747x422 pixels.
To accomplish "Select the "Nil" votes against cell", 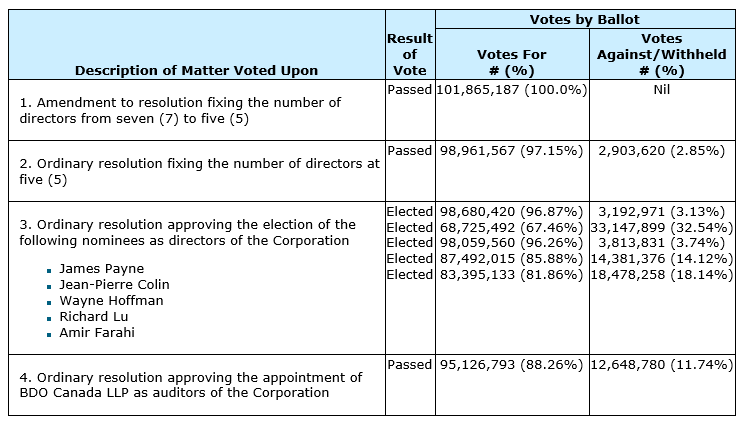I will point(661,90).
